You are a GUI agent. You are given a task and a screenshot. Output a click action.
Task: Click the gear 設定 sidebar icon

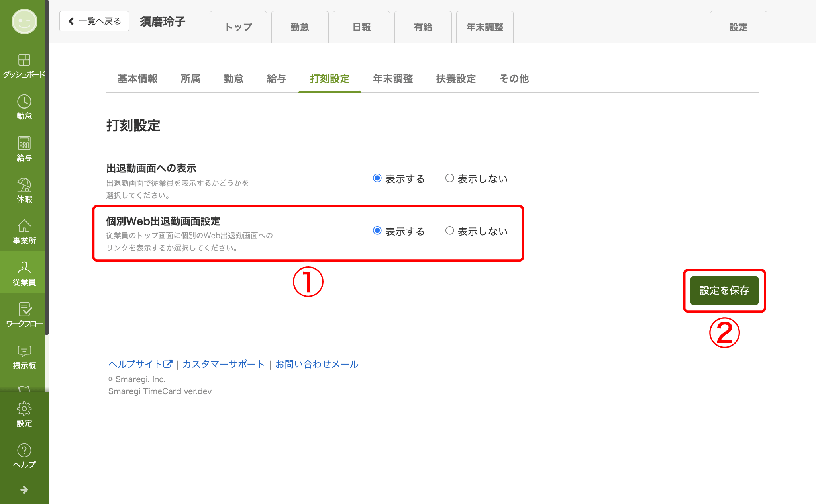[x=24, y=409]
